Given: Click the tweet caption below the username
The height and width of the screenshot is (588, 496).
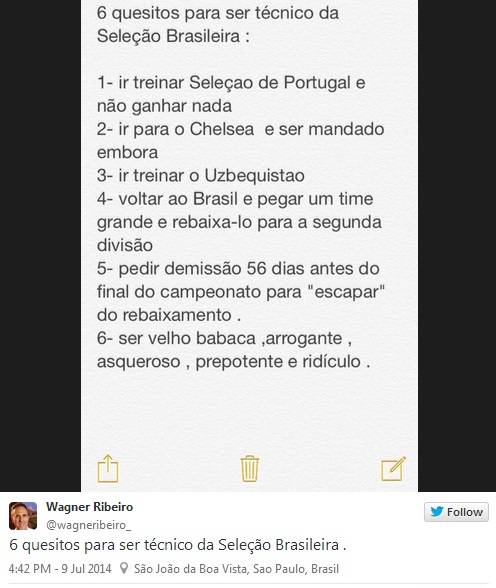Looking at the screenshot, I should pos(177,545).
